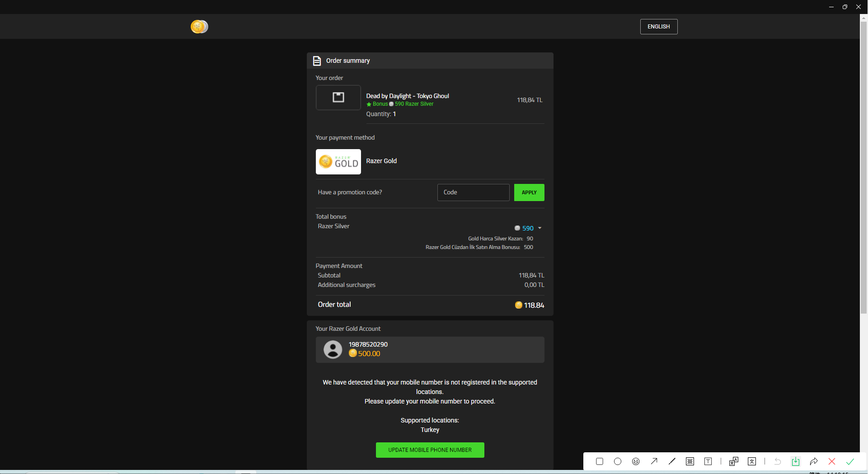Select the text annotation tool
This screenshot has width=868, height=474.
pos(708,461)
